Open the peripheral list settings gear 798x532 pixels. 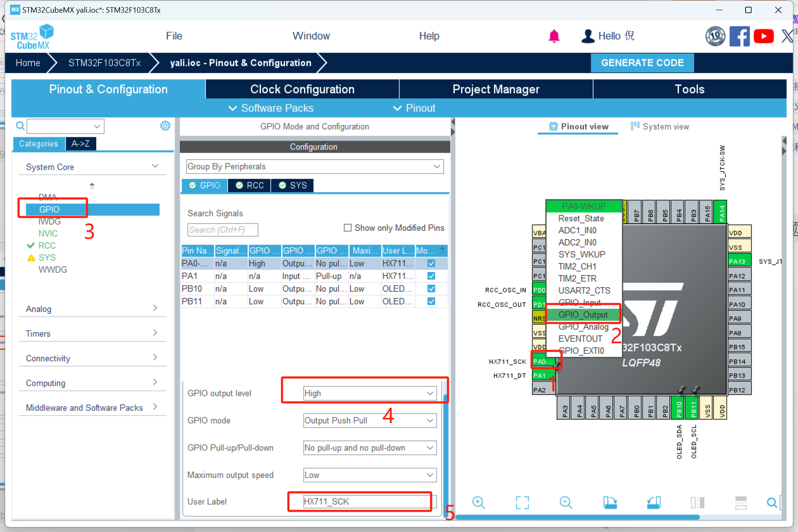[x=165, y=126]
